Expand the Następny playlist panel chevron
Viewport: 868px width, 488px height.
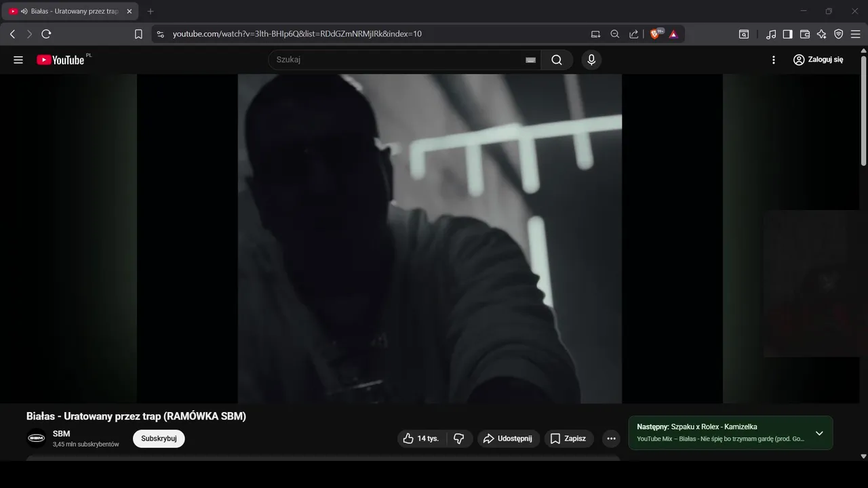pos(819,433)
